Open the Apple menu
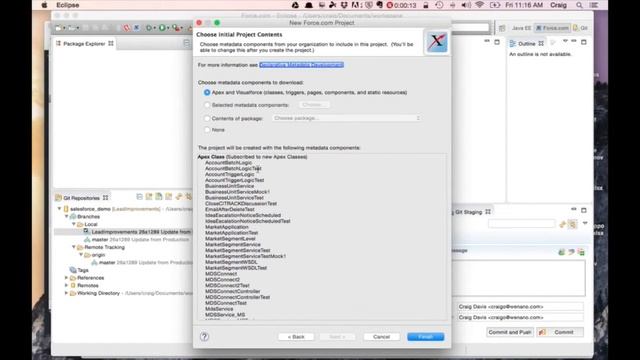Viewport: 640px width, 360px height. (44, 5)
